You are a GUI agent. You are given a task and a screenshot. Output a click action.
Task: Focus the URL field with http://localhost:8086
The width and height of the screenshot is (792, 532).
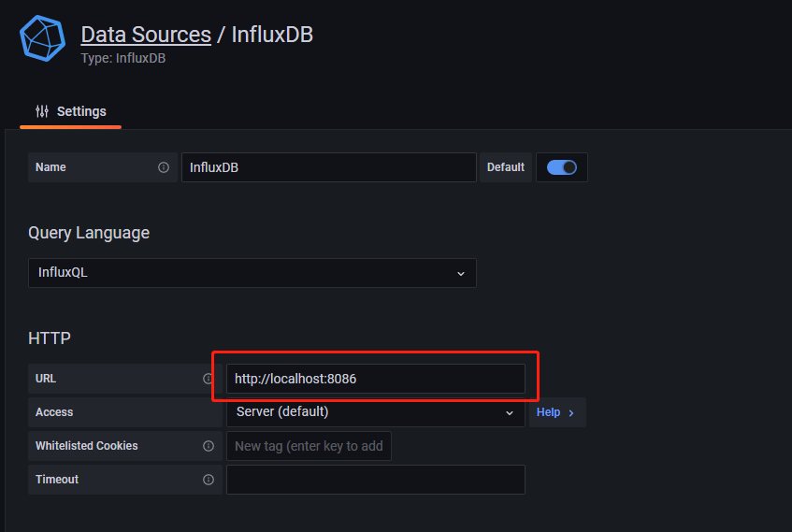374,379
